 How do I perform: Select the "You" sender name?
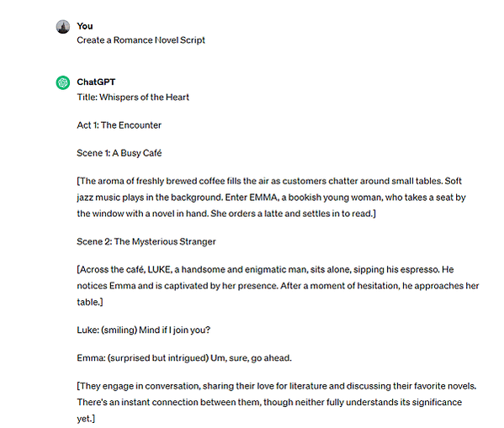[85, 26]
